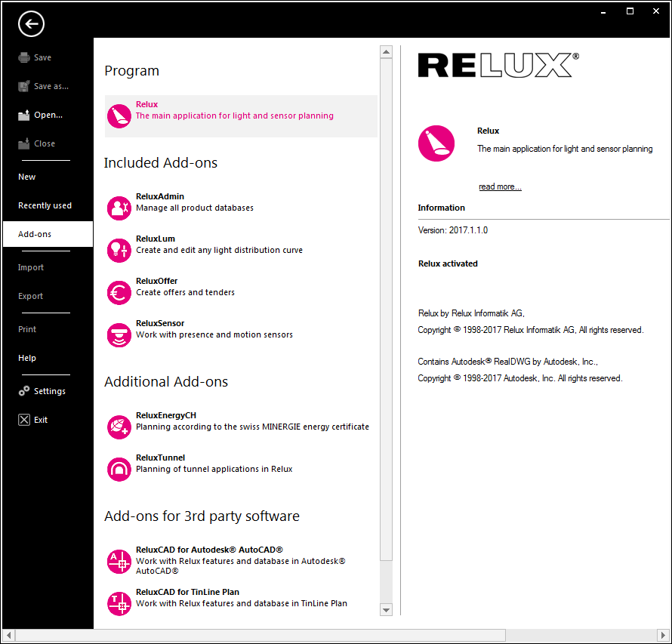Click the ReluxLum bulb icon
672x644 pixels.
tap(119, 251)
